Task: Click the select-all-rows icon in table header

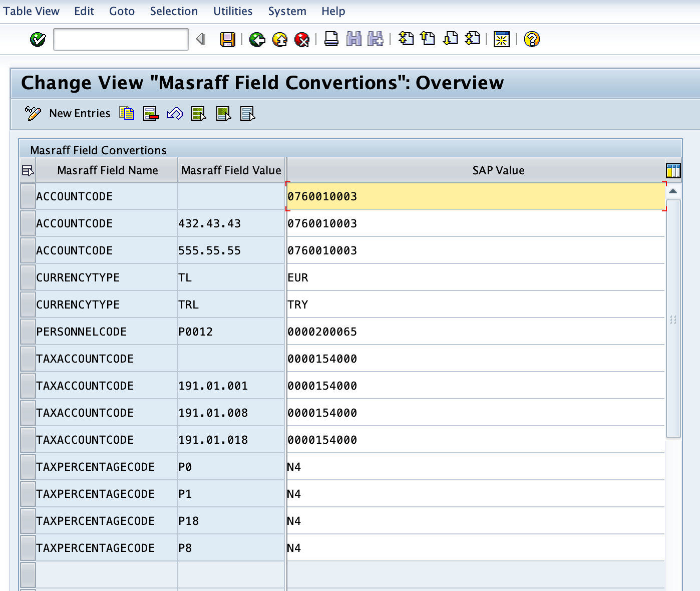Action: click(28, 171)
